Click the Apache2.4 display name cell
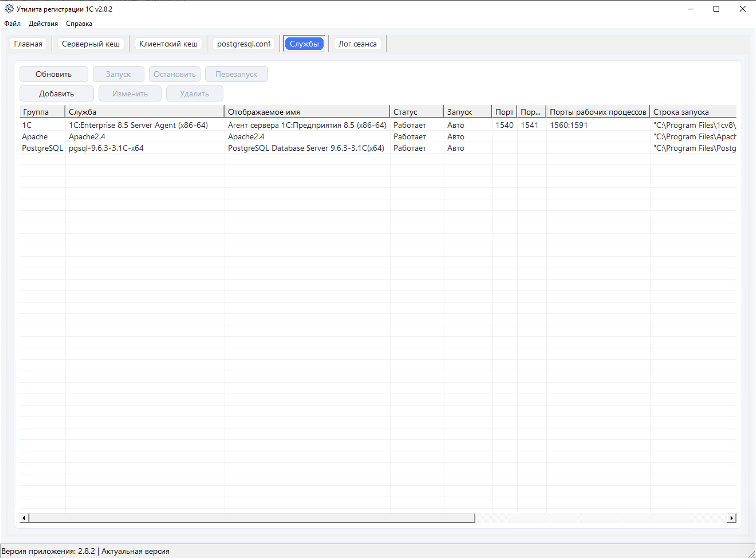Image resolution: width=756 pixels, height=558 pixels. [307, 136]
